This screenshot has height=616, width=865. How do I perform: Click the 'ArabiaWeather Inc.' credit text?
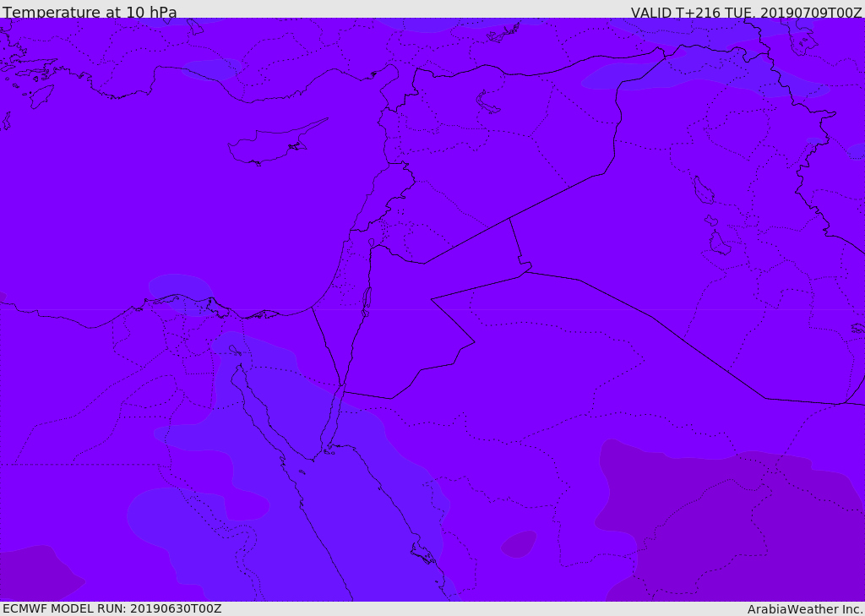pos(806,609)
